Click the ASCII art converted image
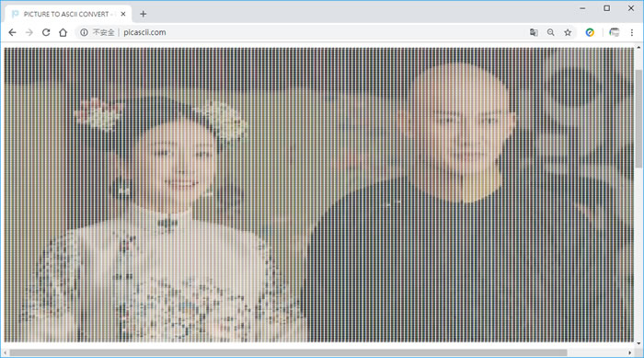Image resolution: width=644 pixels, height=358 pixels. point(319,195)
